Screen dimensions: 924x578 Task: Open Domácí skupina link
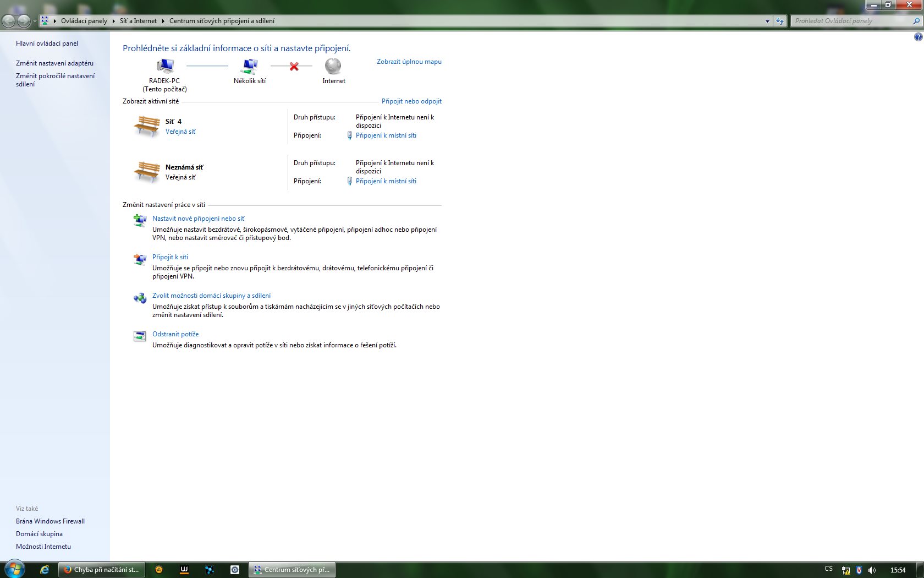point(39,534)
